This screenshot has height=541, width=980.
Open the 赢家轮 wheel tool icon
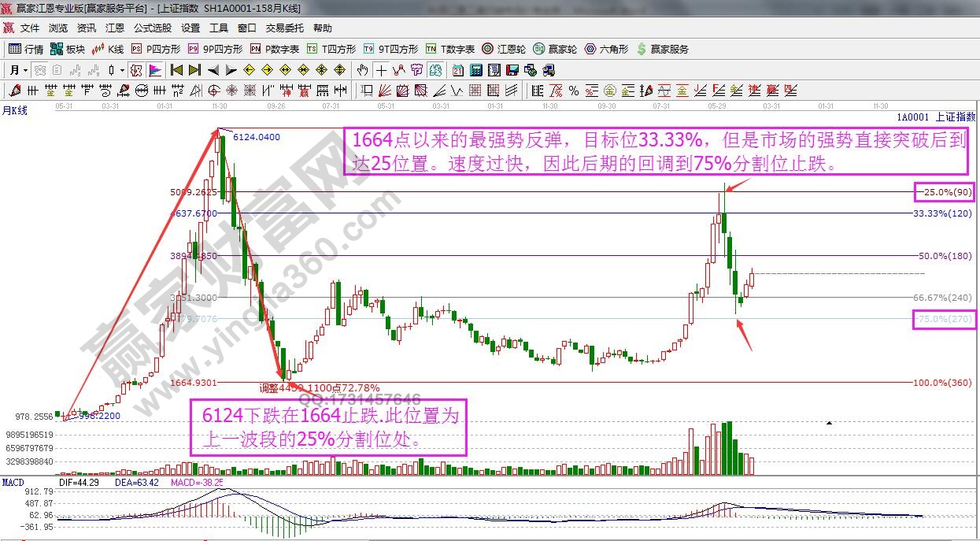coord(539,48)
